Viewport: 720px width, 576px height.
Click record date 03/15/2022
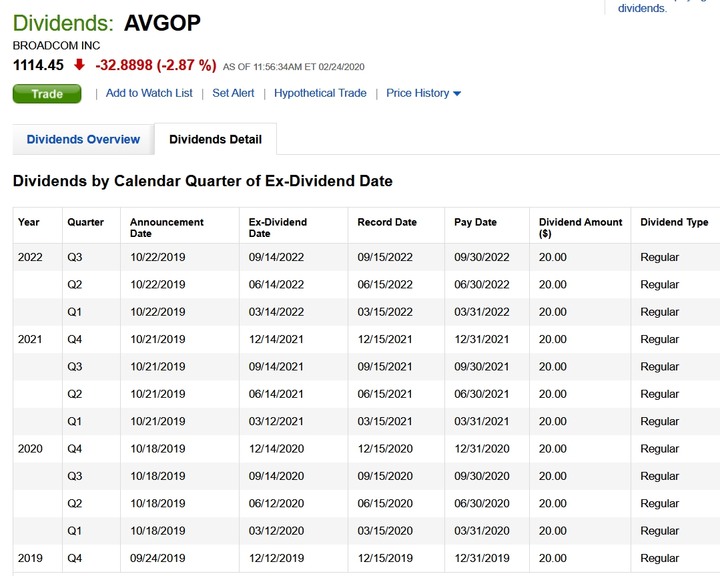tap(385, 312)
